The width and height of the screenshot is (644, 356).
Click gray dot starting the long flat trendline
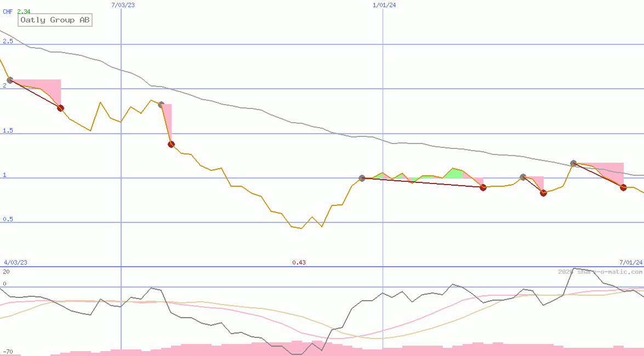(362, 178)
